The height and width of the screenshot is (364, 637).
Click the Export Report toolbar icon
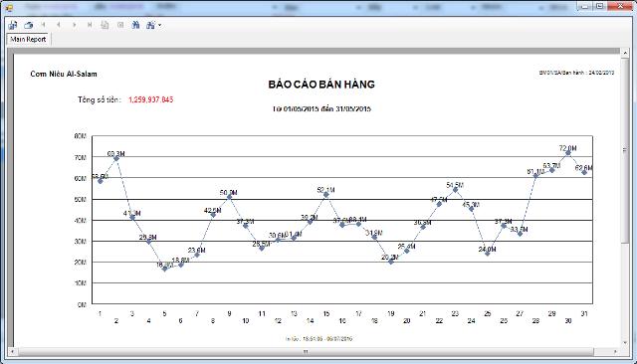(x=13, y=25)
